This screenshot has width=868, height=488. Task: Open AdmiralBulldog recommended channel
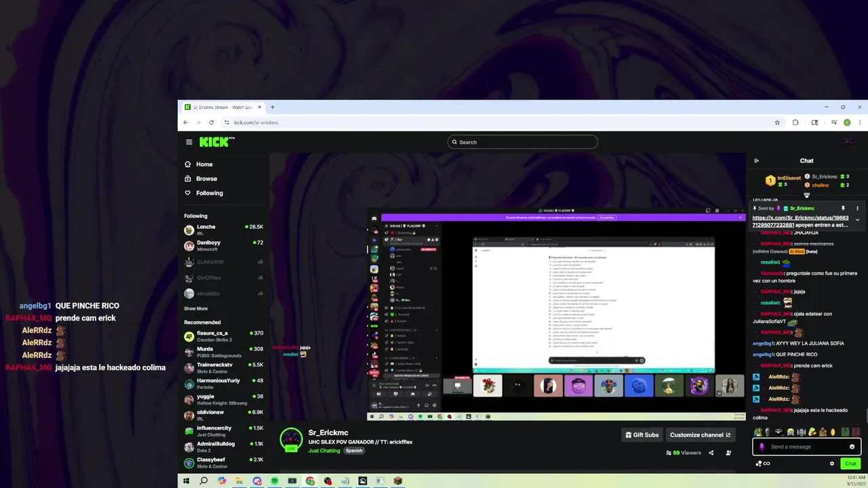click(x=224, y=447)
